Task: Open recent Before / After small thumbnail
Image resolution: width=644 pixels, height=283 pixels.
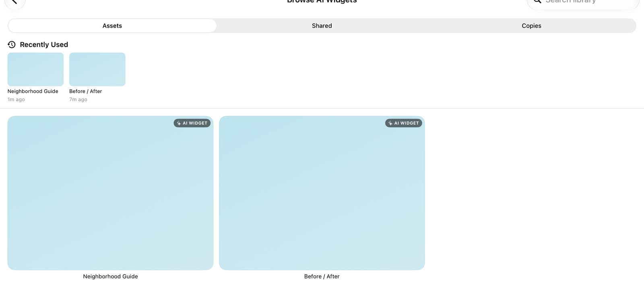Action: pos(97,69)
